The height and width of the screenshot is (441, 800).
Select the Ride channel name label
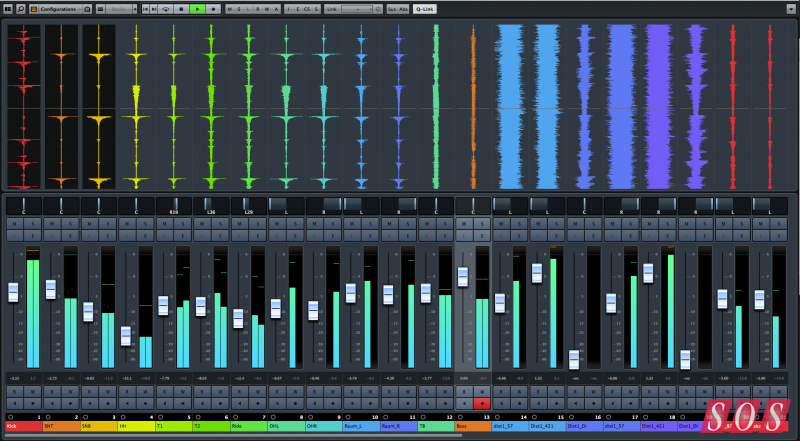(249, 426)
